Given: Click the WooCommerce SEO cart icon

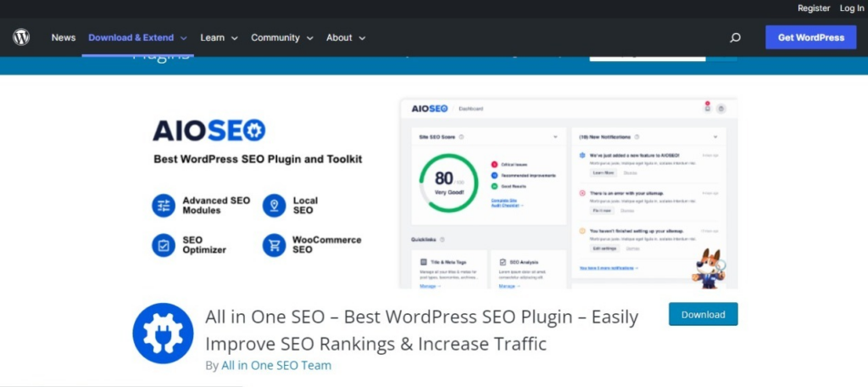Looking at the screenshot, I should tap(274, 245).
